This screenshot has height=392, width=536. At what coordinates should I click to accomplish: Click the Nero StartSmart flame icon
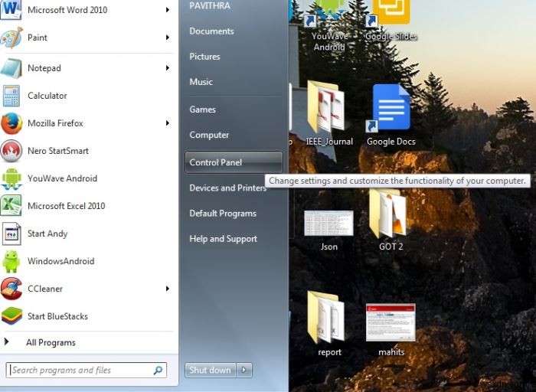coord(11,151)
